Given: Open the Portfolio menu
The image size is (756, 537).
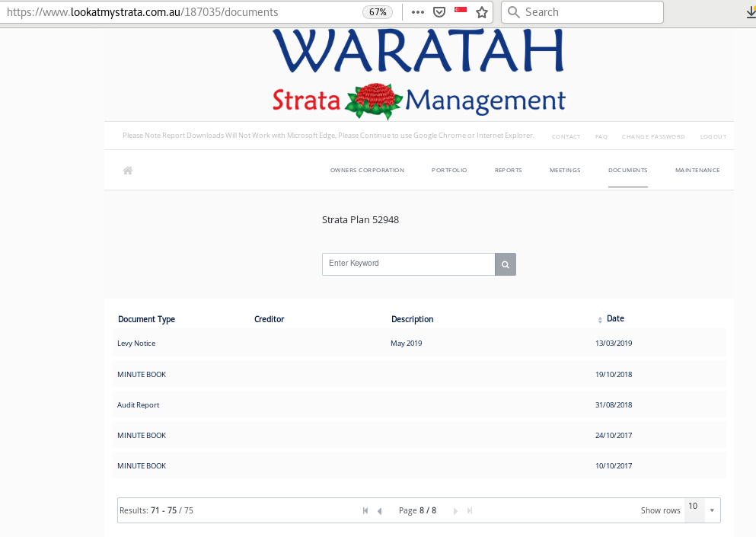Looking at the screenshot, I should (449, 171).
